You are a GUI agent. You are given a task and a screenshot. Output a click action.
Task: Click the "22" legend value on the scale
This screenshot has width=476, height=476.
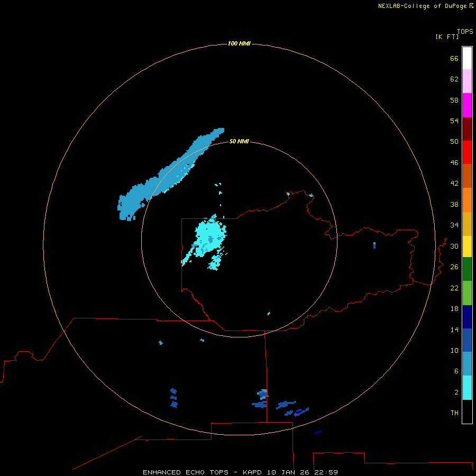(x=454, y=288)
